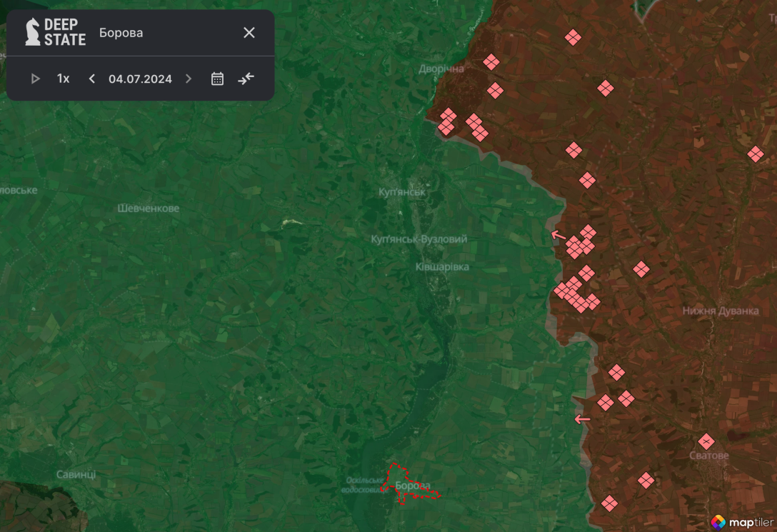Select the unit marker at far right edge
Viewport: 777px width, 532px height.
pos(756,154)
